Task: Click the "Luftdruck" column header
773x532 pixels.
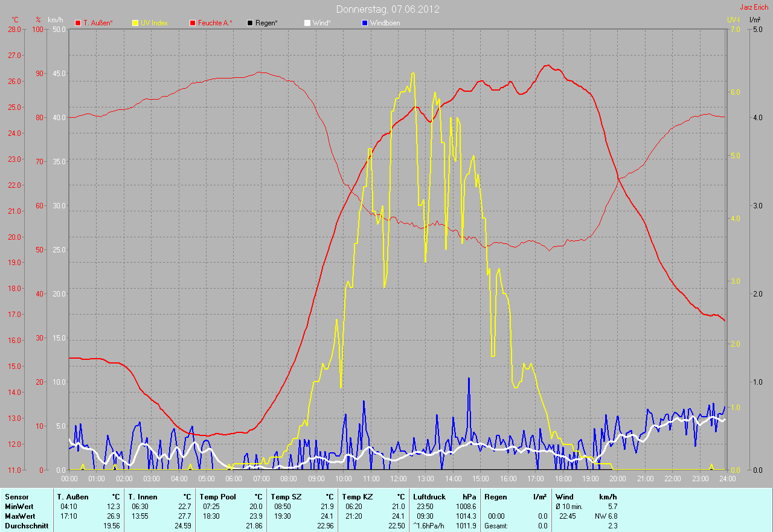Action: (x=429, y=496)
